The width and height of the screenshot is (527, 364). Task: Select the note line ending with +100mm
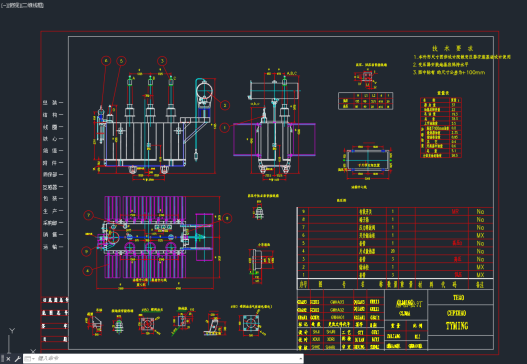449,72
